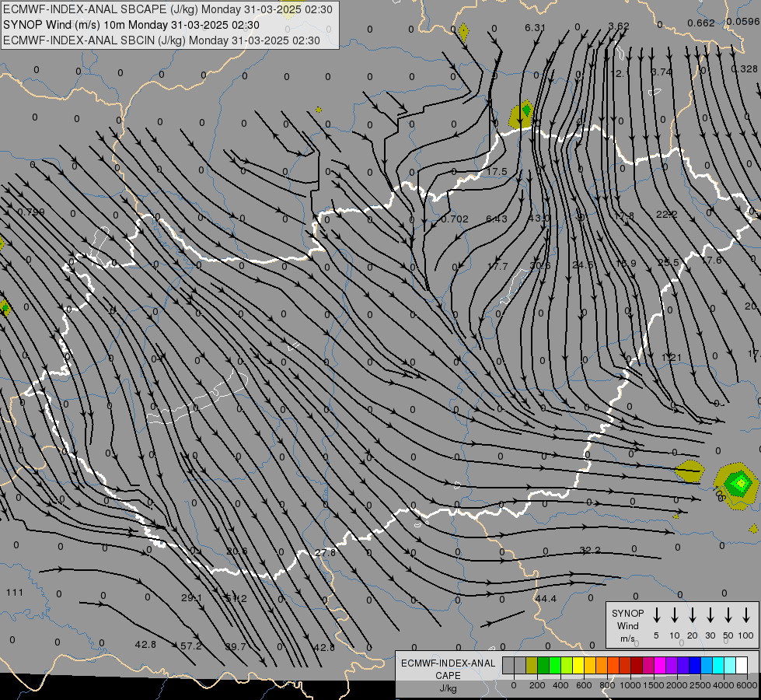Click the map value 30.6
The image size is (761, 700).
(x=540, y=265)
